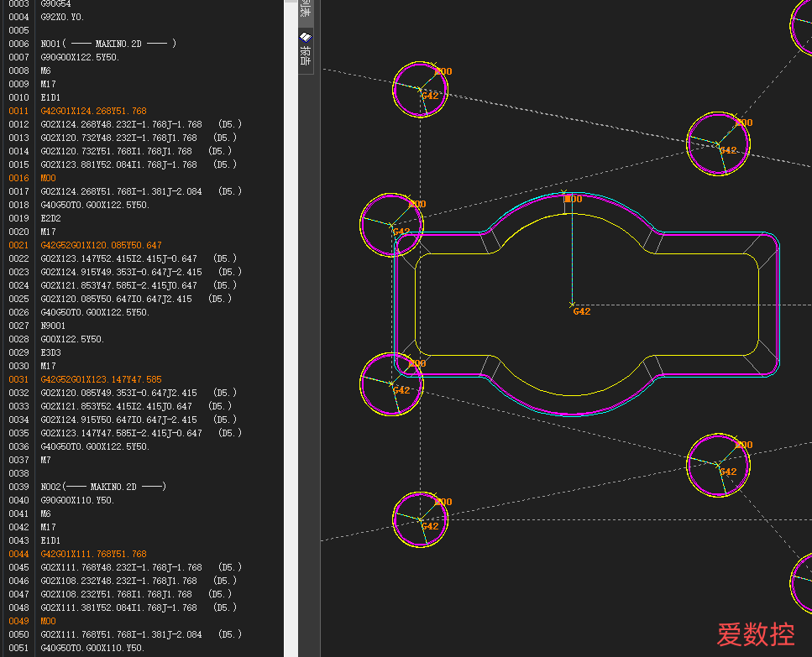Click line 0044 G42G01X111.768Y51.768
The height and width of the screenshot is (657, 812).
(x=93, y=554)
